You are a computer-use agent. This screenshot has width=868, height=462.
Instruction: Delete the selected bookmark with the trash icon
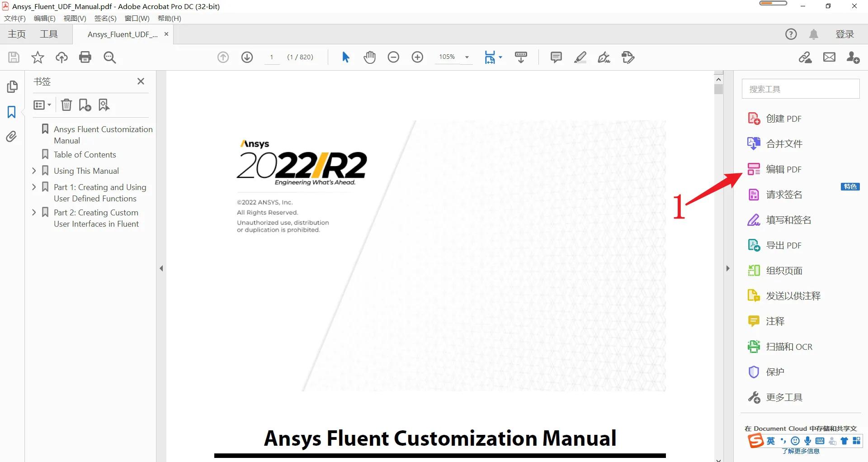click(x=66, y=105)
